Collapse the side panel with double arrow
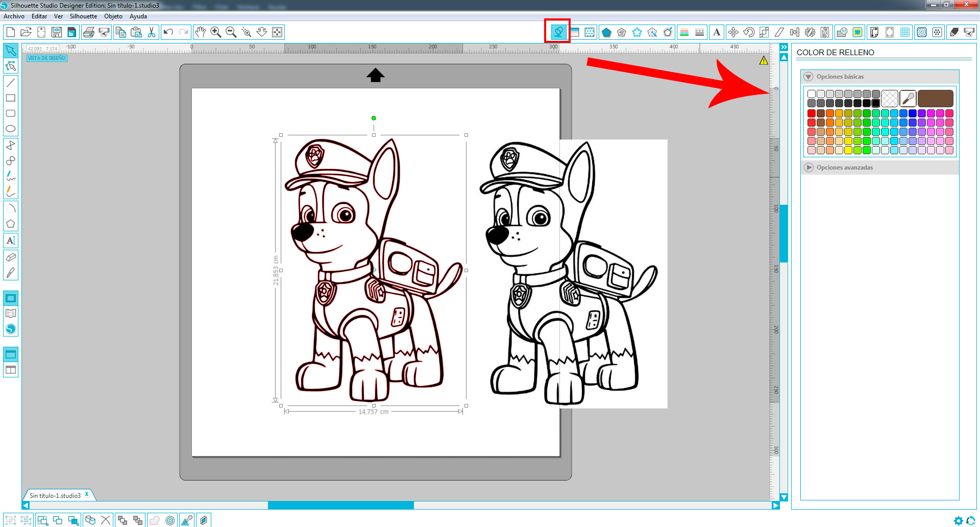The height and width of the screenshot is (527, 980). (784, 47)
